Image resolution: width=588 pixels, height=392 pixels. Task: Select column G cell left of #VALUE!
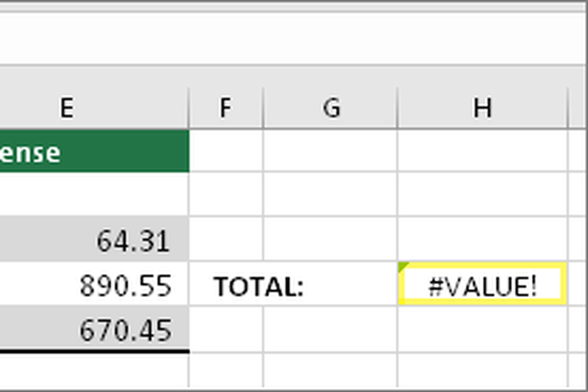pyautogui.click(x=330, y=284)
